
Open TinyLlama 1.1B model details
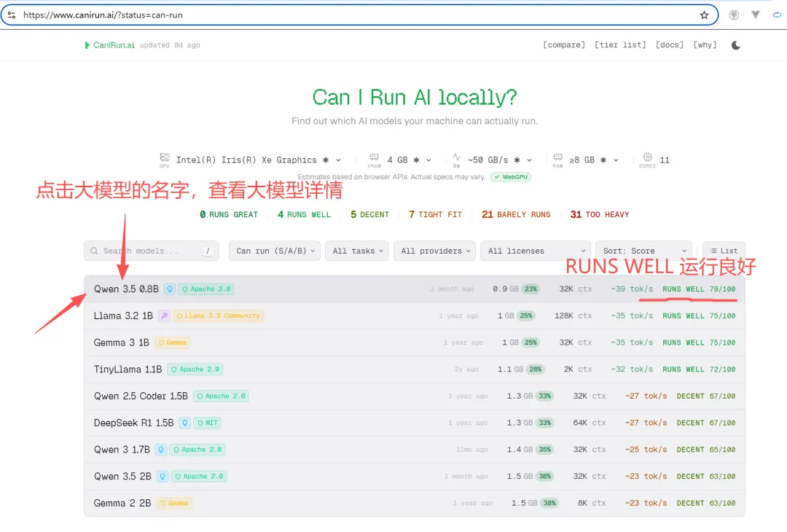[x=128, y=369]
